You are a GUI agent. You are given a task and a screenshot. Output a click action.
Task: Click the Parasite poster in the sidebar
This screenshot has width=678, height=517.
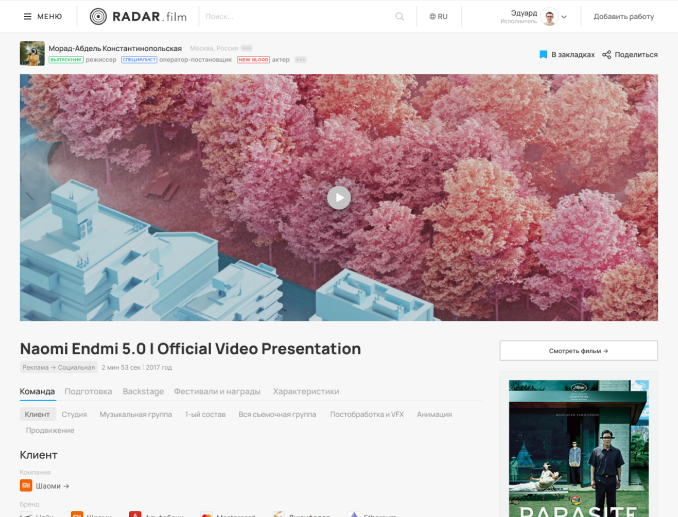579,448
